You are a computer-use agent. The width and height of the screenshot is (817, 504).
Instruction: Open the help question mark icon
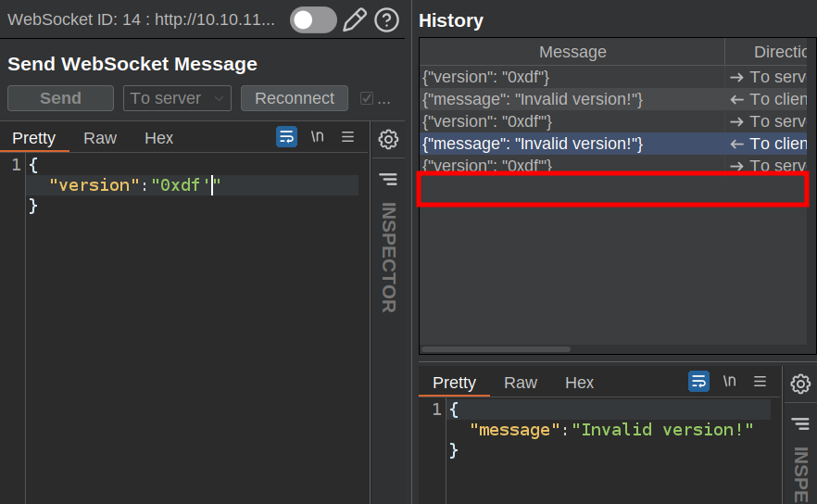pyautogui.click(x=386, y=19)
